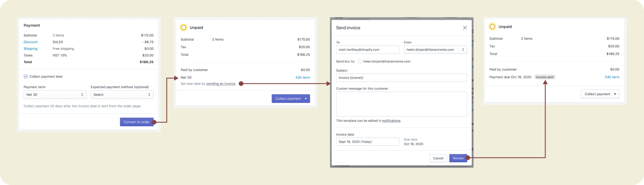Toggle Send bcc to helen.birjam checkbox

coord(360,61)
